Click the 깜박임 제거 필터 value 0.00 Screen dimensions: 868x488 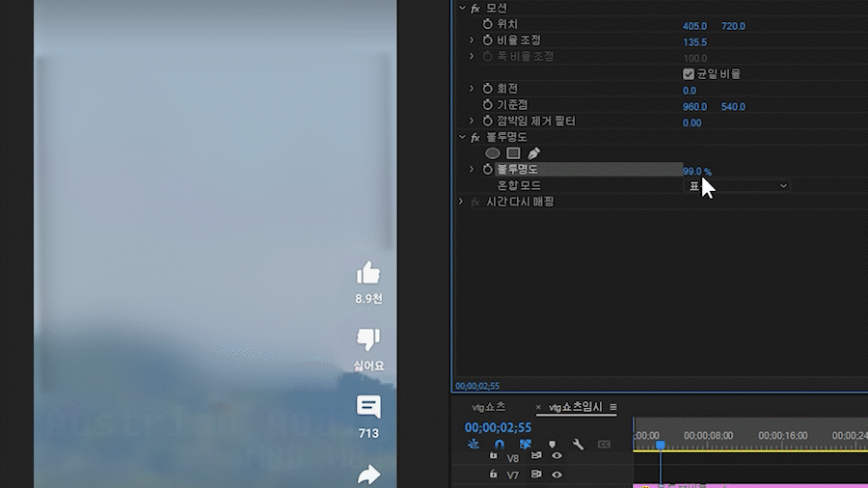click(x=692, y=122)
